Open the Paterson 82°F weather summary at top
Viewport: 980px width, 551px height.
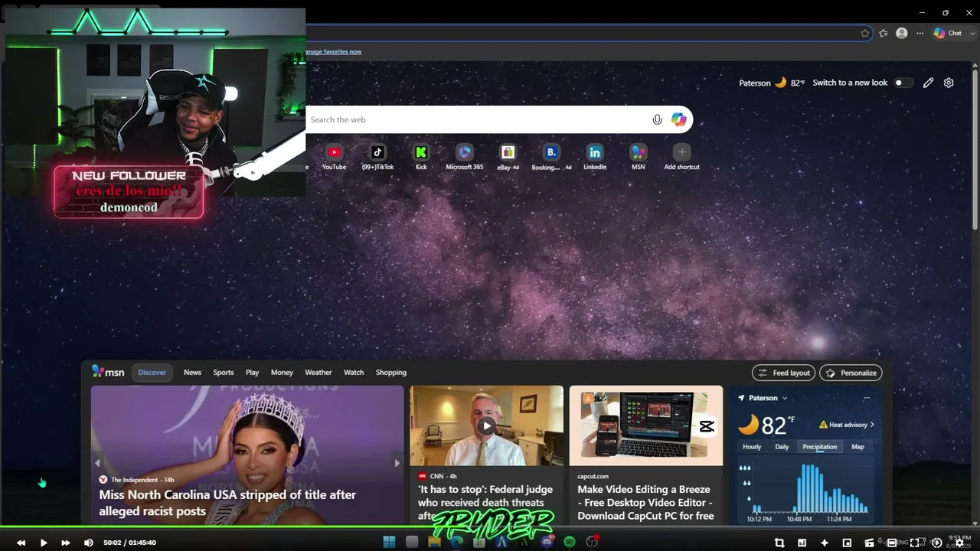coord(772,83)
